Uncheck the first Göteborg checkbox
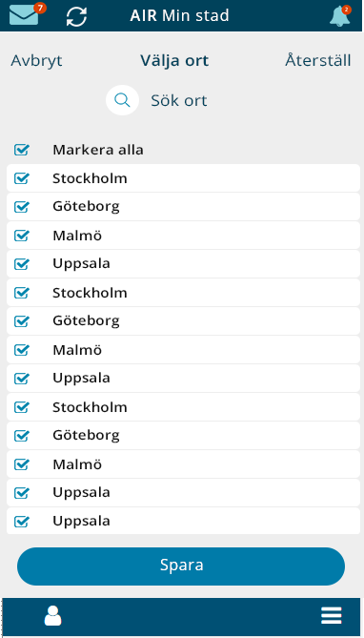The image size is (364, 638). point(22,207)
